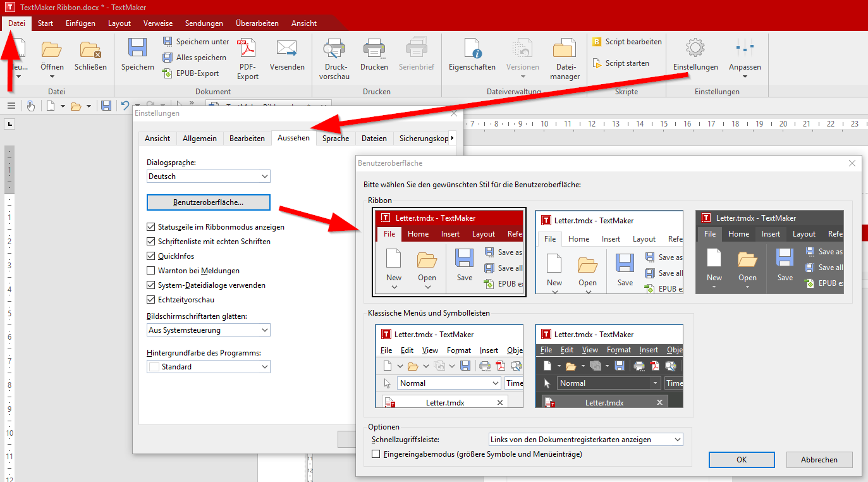The width and height of the screenshot is (868, 482).
Task: Click the tab-stop type button by ruler
Action: coord(9,123)
